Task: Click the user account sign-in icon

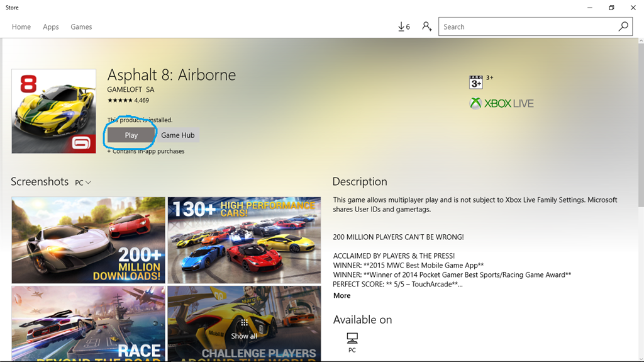Action: 427,26
